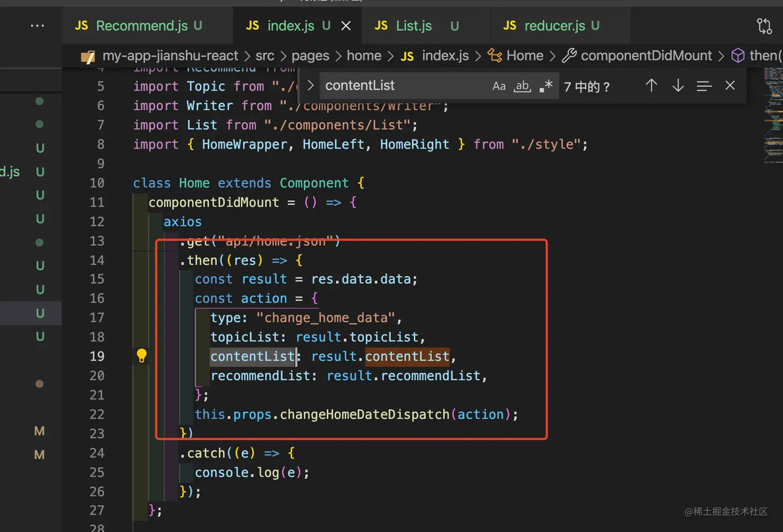Click the componentDidMount wrench icon in breadcrumb
The image size is (783, 532).
coord(569,55)
